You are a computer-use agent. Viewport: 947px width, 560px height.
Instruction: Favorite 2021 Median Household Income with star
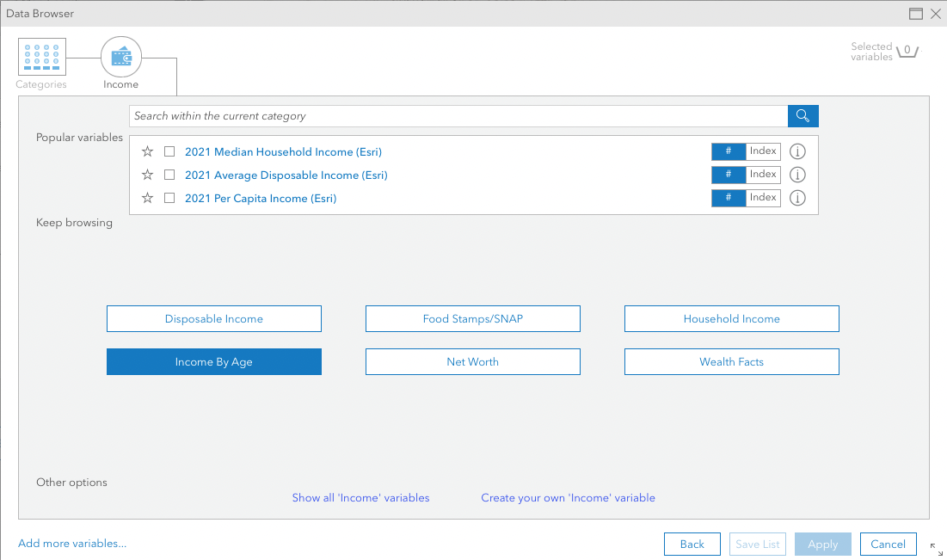(x=147, y=151)
